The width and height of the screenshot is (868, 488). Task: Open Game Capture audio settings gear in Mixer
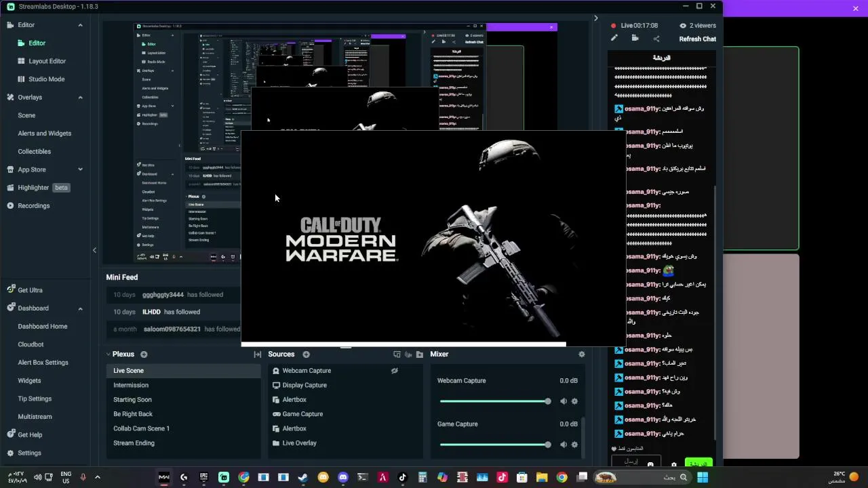[x=574, y=445]
